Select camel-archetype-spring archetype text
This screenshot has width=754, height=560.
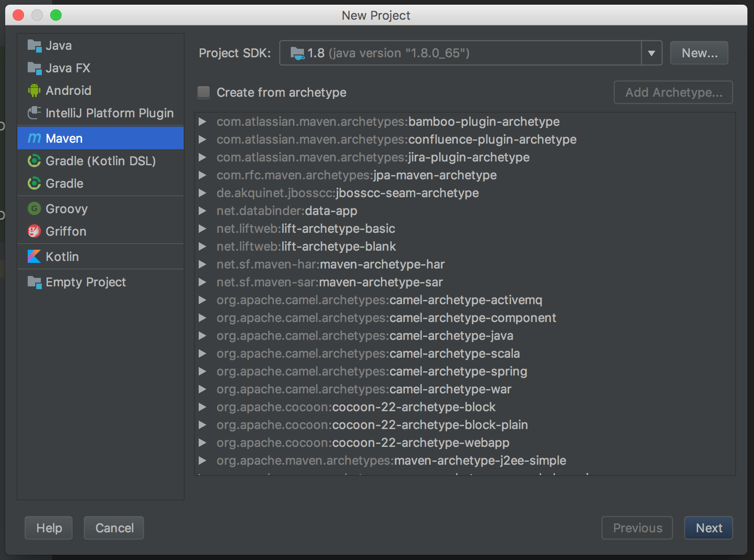[x=458, y=371]
